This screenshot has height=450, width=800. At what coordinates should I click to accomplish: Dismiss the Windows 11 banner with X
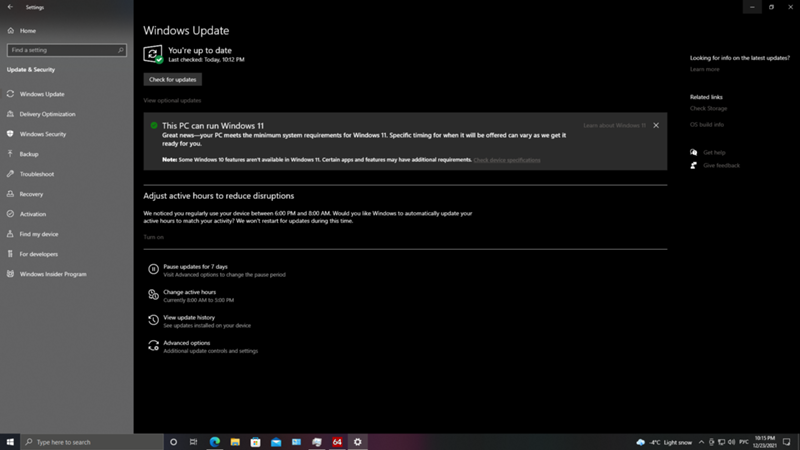(x=656, y=126)
